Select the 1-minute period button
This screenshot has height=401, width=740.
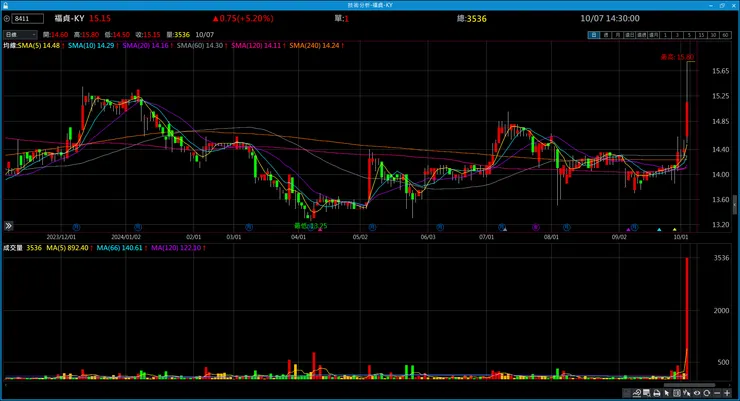pyautogui.click(x=665, y=35)
